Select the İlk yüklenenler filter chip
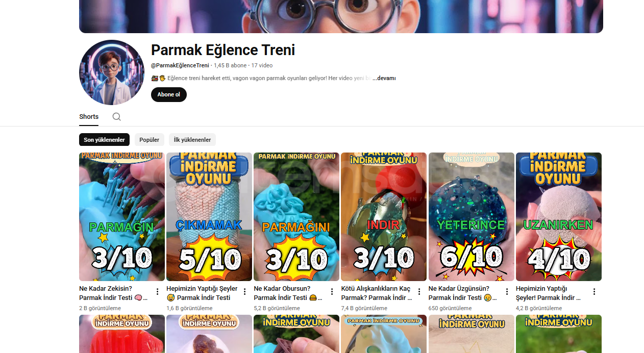This screenshot has width=644, height=353. click(x=192, y=140)
